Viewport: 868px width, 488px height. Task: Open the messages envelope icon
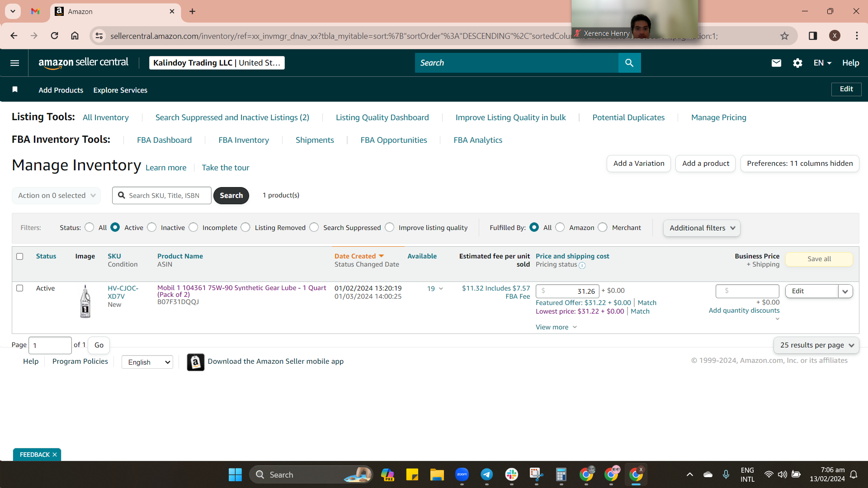point(776,63)
